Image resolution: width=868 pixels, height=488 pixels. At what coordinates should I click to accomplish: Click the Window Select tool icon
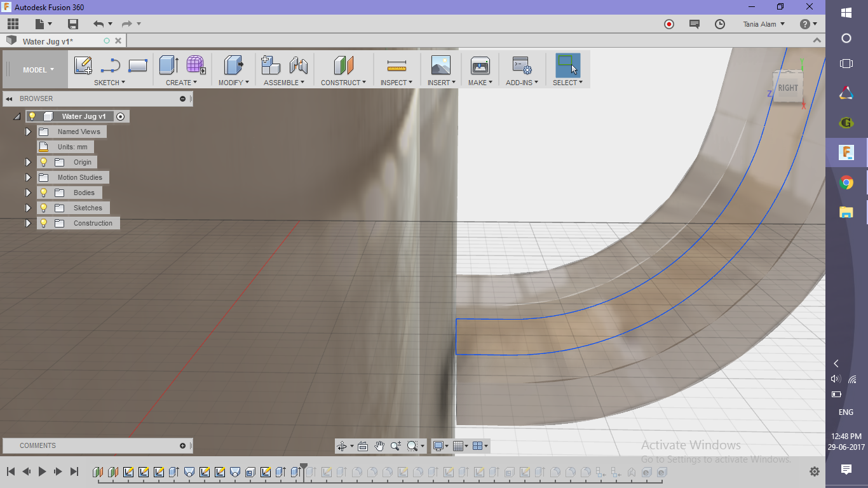[x=567, y=65]
